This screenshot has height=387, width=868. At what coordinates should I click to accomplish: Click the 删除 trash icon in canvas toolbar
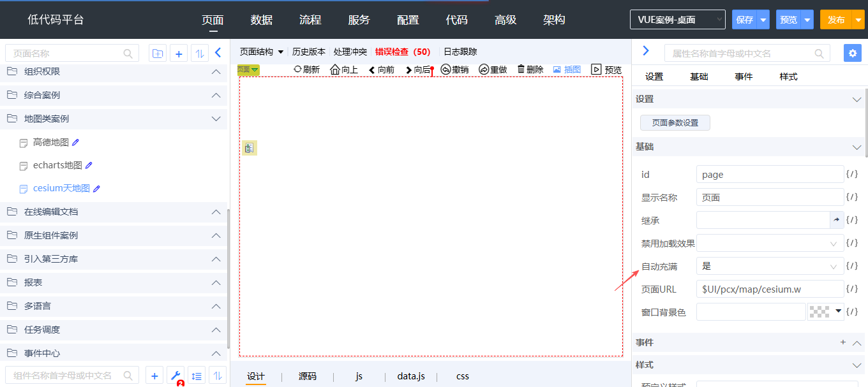(x=521, y=69)
